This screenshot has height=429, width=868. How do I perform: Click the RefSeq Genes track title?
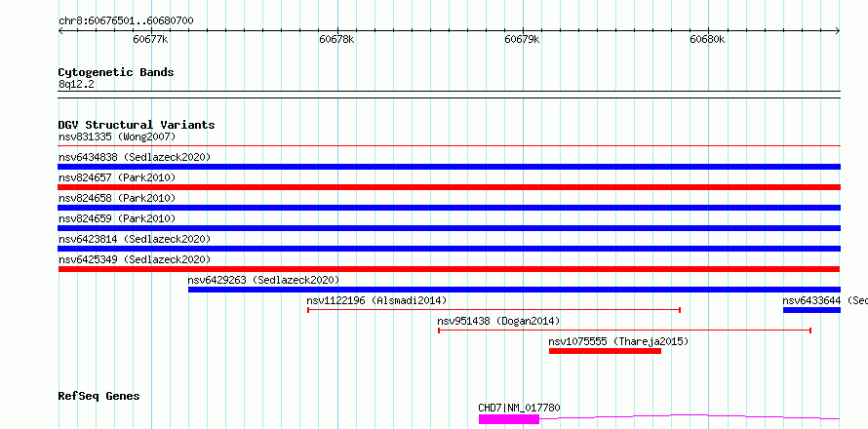coord(99,396)
